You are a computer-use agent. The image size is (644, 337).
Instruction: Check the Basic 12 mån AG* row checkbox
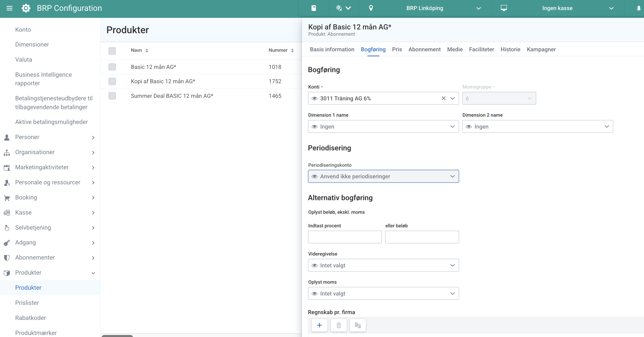tap(112, 67)
